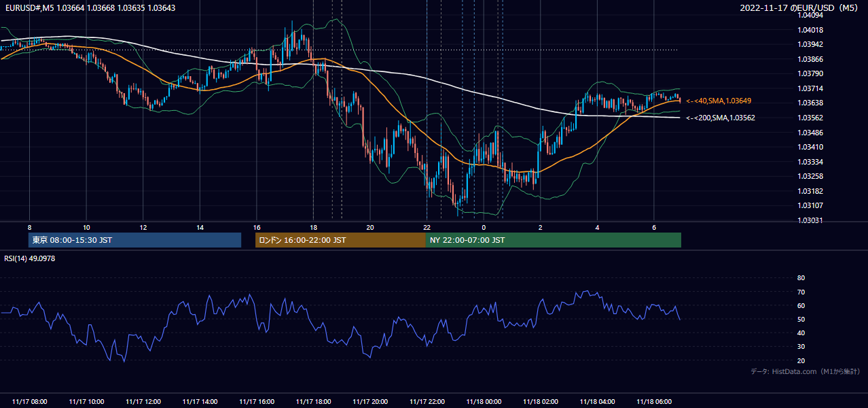
Task: Click price axis label 1.03031
Action: click(810, 220)
